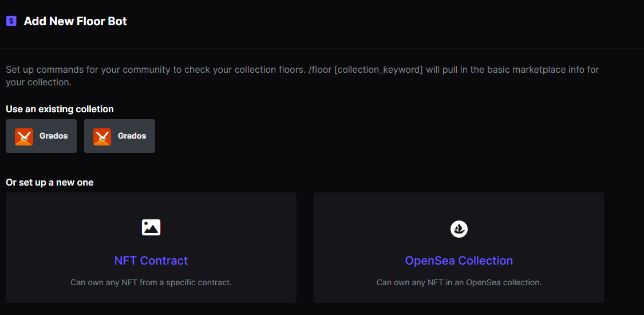Open the OpenSea Collection link
Image resolution: width=644 pixels, height=315 pixels.
pos(459,261)
